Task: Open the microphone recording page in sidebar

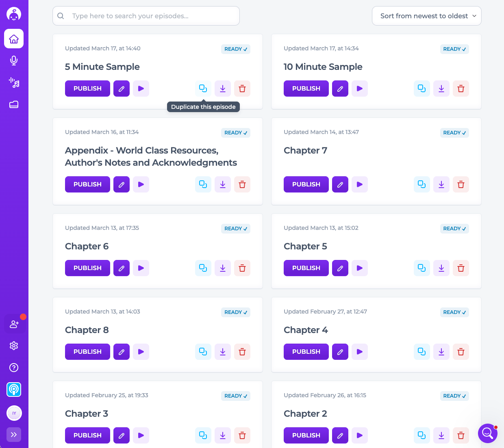Action: 14,61
